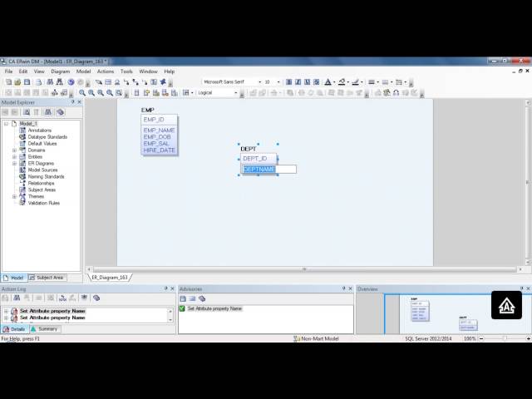Expand the Domains tree node
The image size is (532, 399).
tap(14, 150)
